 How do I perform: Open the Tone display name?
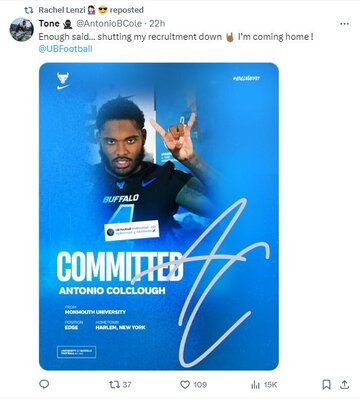coord(49,24)
